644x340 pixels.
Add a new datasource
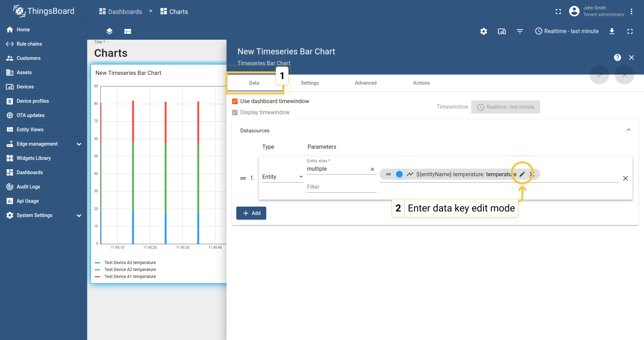coord(251,213)
